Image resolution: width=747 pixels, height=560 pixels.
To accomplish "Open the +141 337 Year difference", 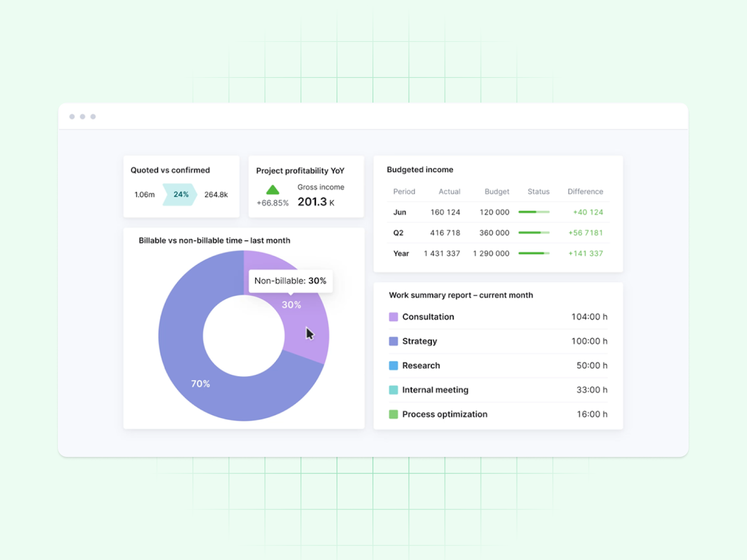I will 585,253.
